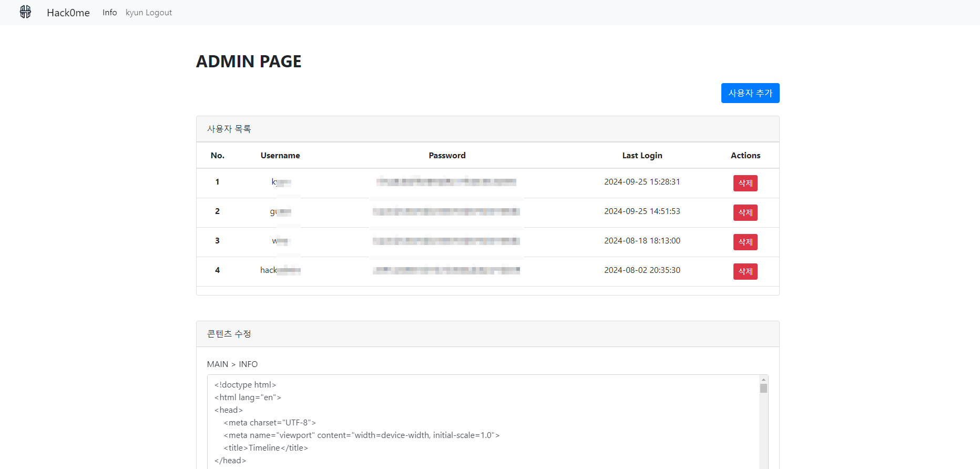
Task: Click the 사용자 목록 panel header
Action: (x=229, y=129)
